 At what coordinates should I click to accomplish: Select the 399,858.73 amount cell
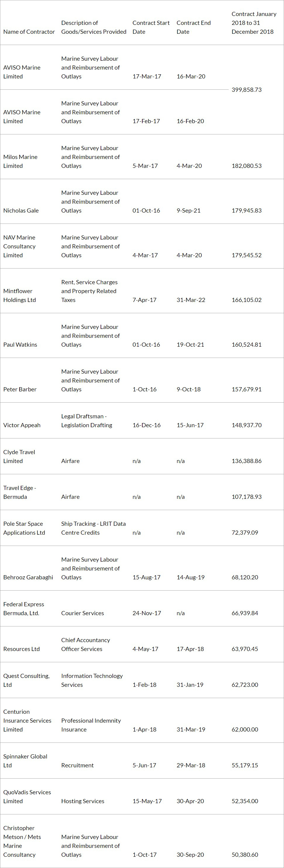click(246, 90)
